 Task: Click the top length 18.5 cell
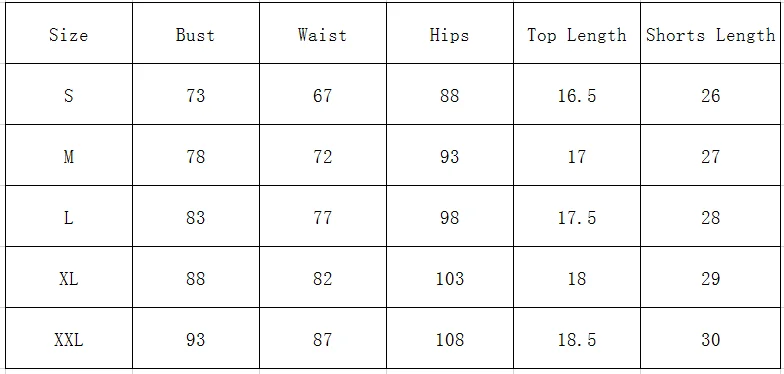click(577, 338)
